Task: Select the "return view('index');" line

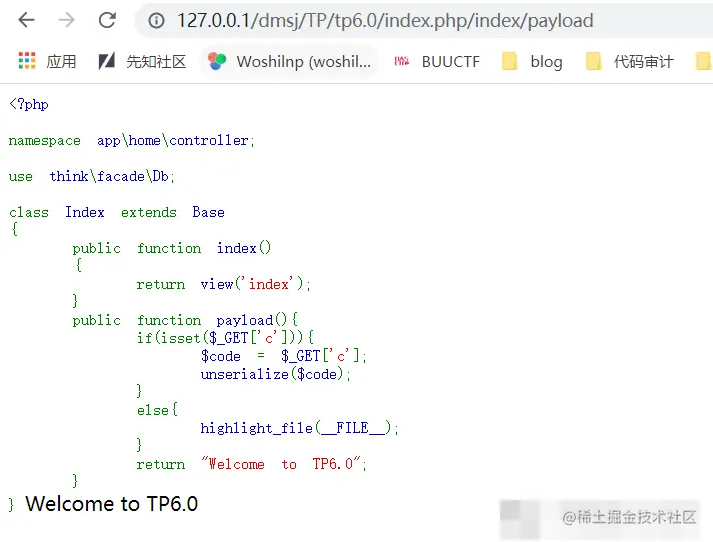Action: point(223,284)
